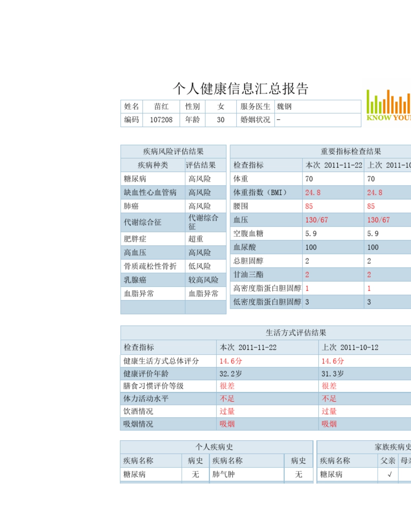The width and height of the screenshot is (411, 532).
Task: Click the 低风险 result cell
Action: (205, 266)
